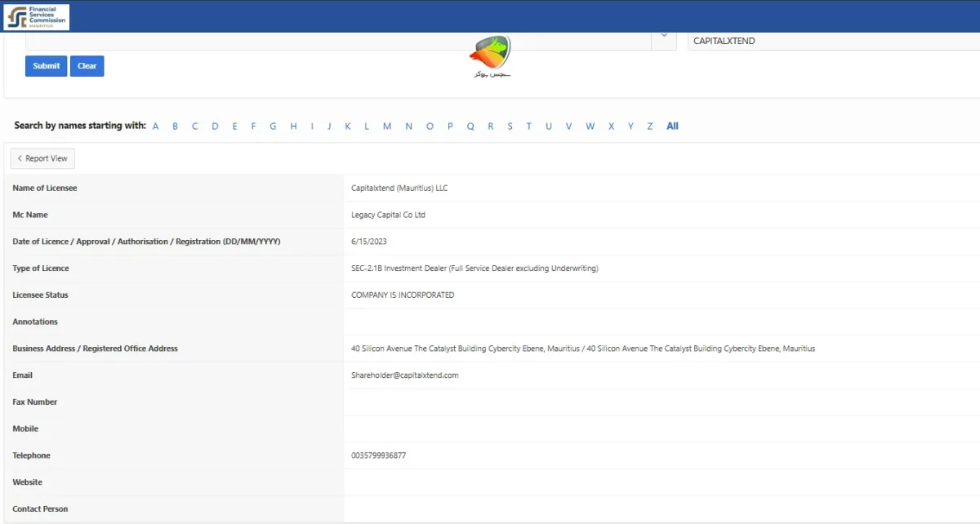Filter names starting with Q
The image size is (980, 524).
[x=470, y=126]
